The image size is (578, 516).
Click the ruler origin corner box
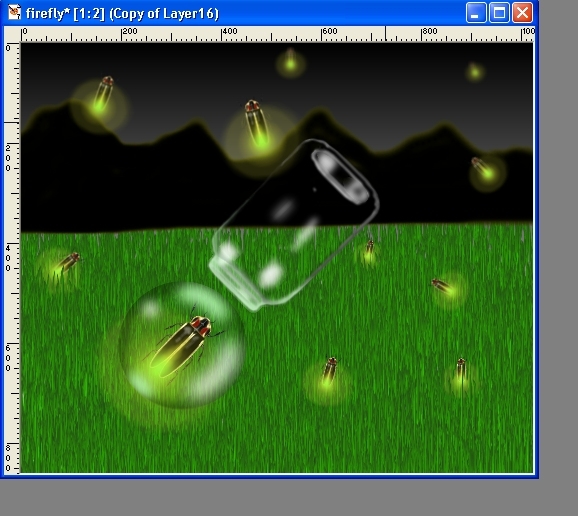(12, 34)
